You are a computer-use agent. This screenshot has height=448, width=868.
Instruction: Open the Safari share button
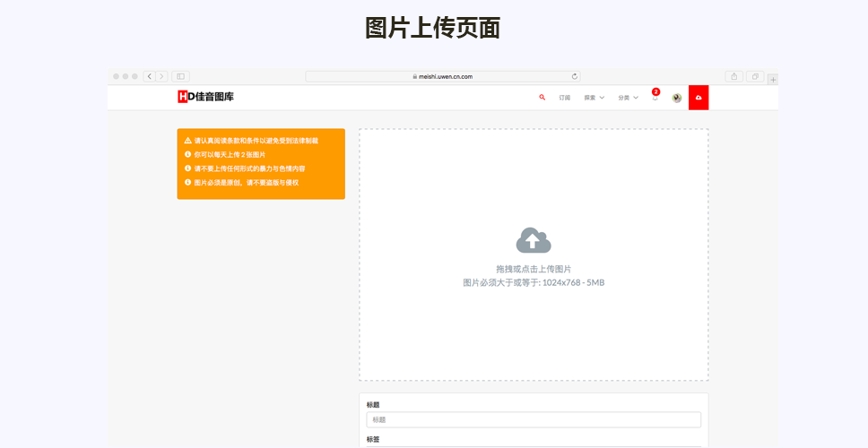point(733,77)
